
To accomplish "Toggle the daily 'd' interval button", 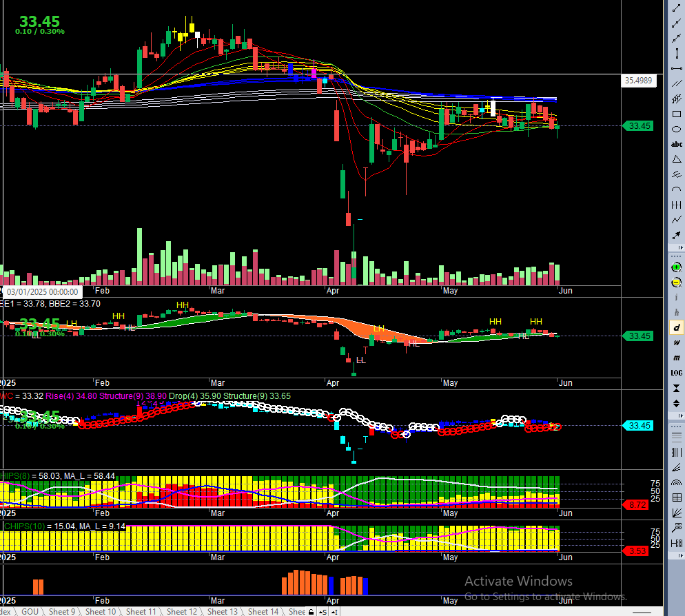I will tap(676, 328).
